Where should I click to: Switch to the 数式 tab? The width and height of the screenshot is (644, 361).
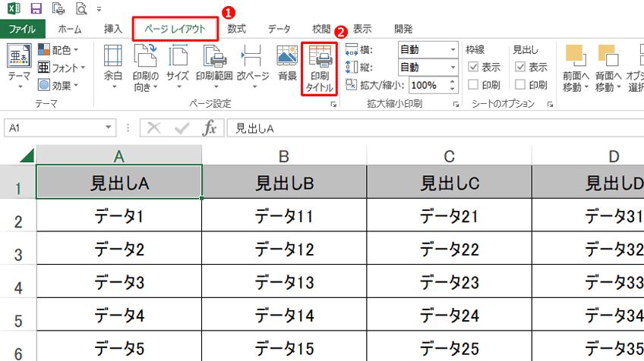coord(237,29)
